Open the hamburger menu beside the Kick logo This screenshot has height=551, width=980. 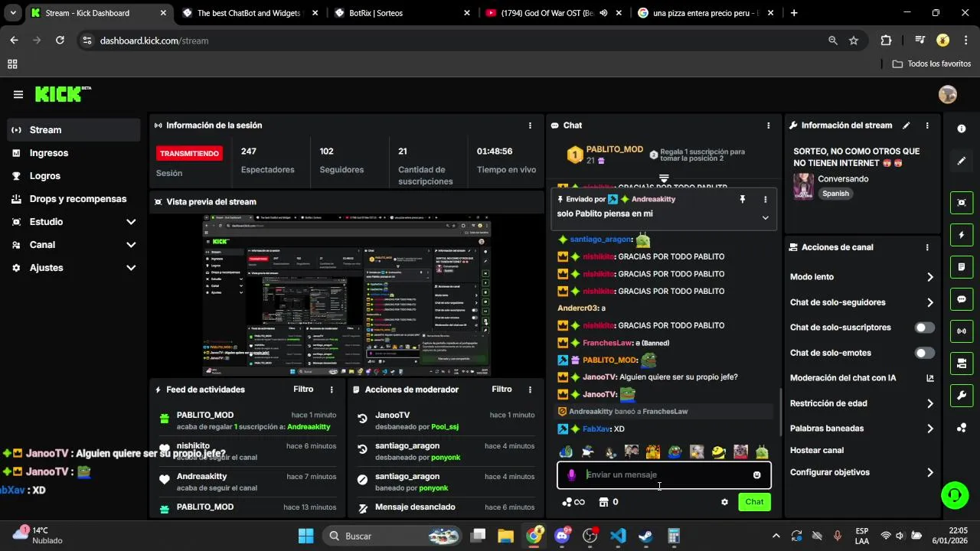pos(18,94)
